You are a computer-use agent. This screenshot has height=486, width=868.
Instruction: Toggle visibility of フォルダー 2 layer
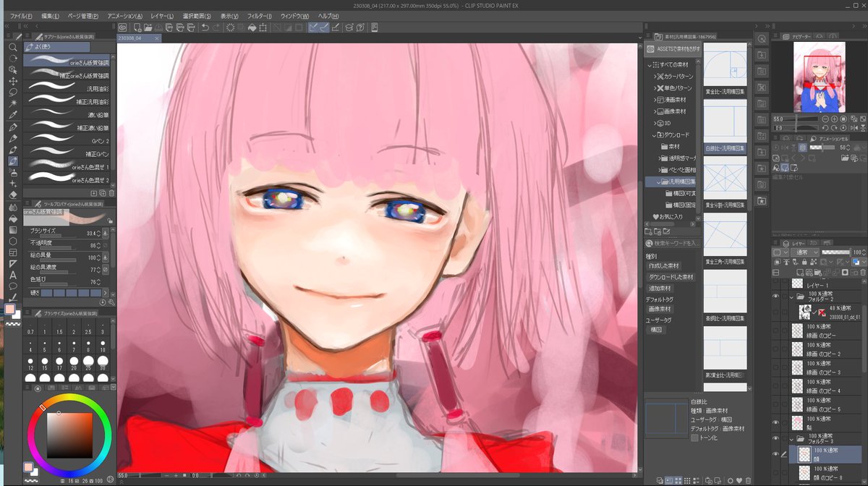coord(776,297)
